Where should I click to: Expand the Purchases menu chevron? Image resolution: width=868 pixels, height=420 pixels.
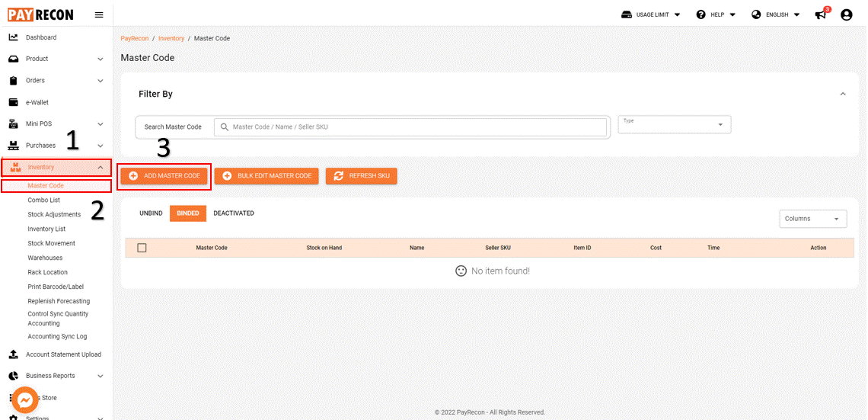pos(101,146)
